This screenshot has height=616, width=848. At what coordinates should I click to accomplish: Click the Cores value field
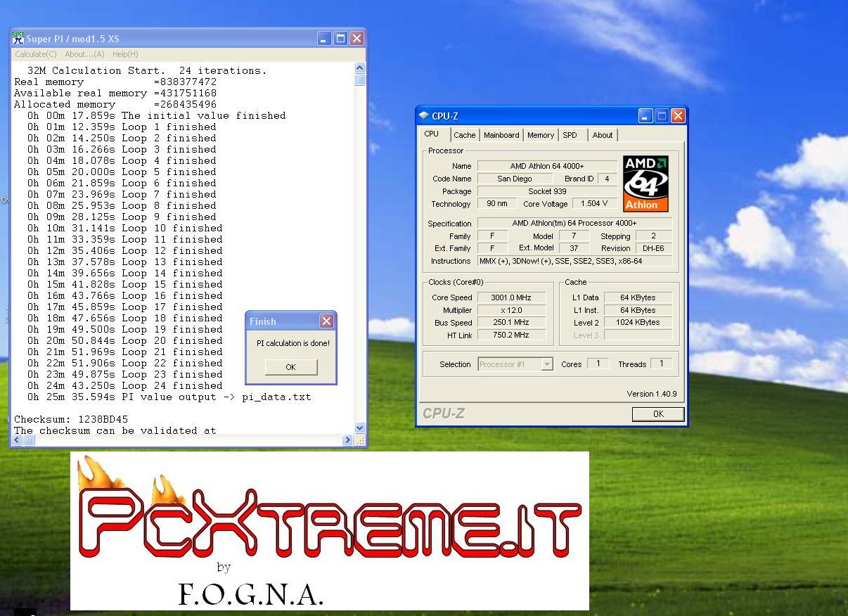[x=598, y=364]
